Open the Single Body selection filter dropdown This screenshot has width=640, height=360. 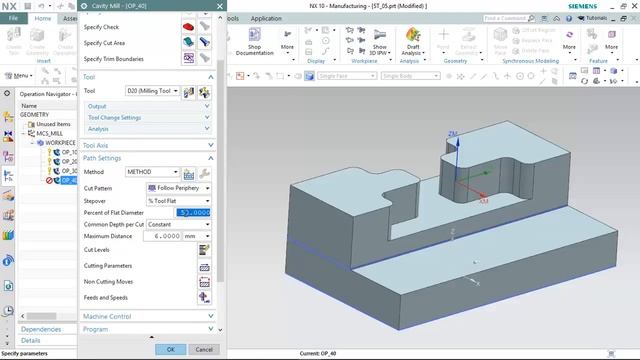pos(410,76)
